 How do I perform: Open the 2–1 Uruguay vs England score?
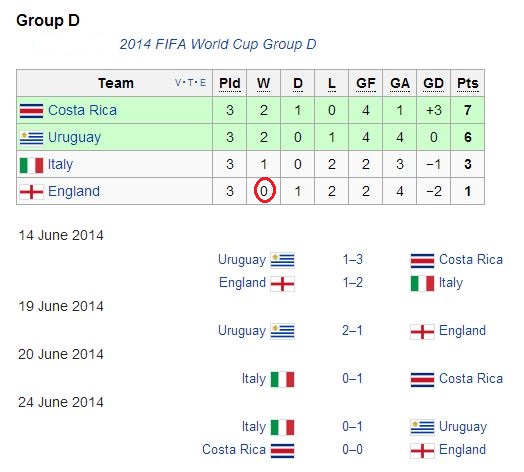click(352, 331)
